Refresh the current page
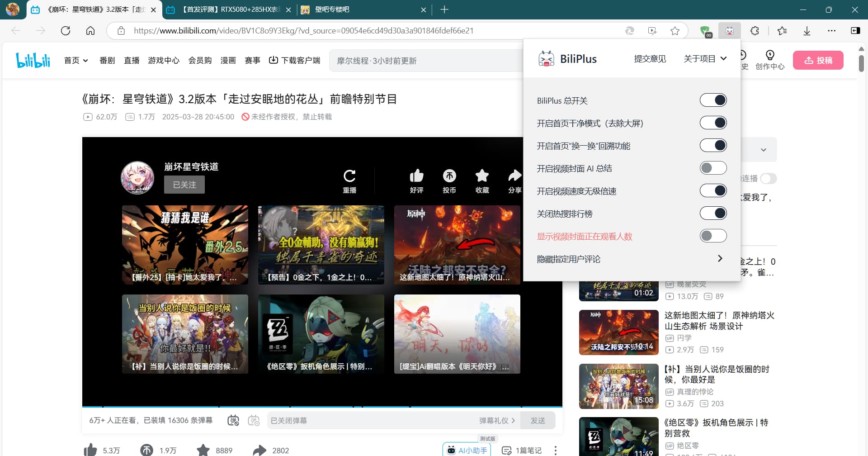This screenshot has height=456, width=868. (x=66, y=31)
